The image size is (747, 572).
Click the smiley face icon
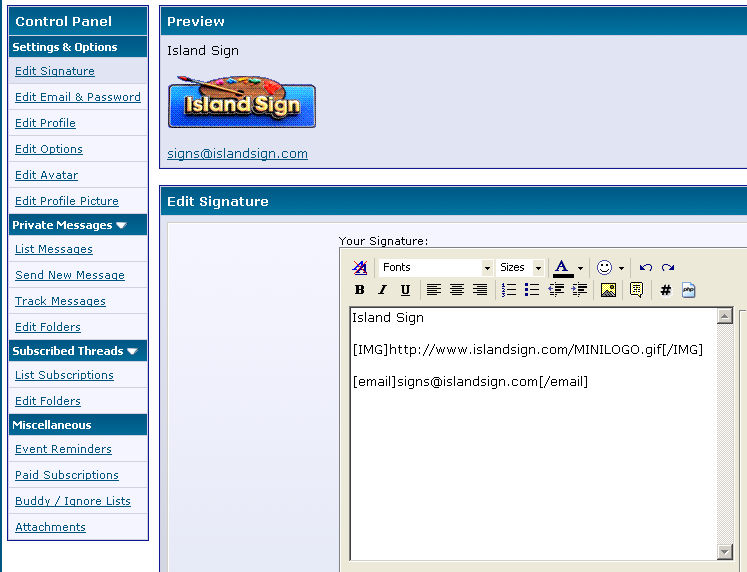tap(604, 267)
